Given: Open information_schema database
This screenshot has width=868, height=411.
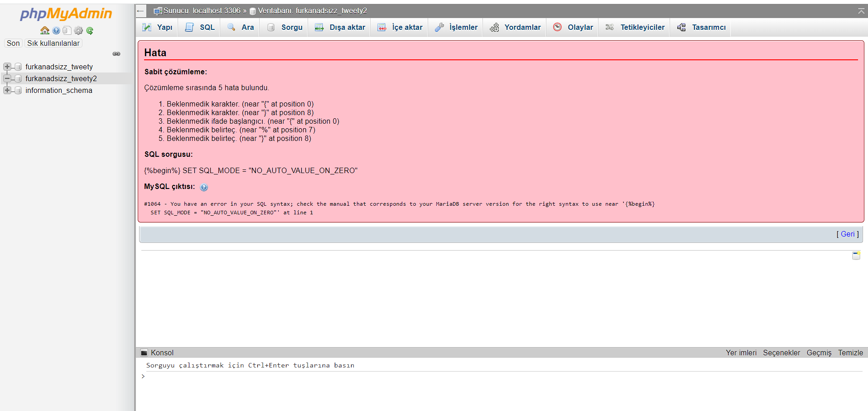Looking at the screenshot, I should (x=59, y=90).
